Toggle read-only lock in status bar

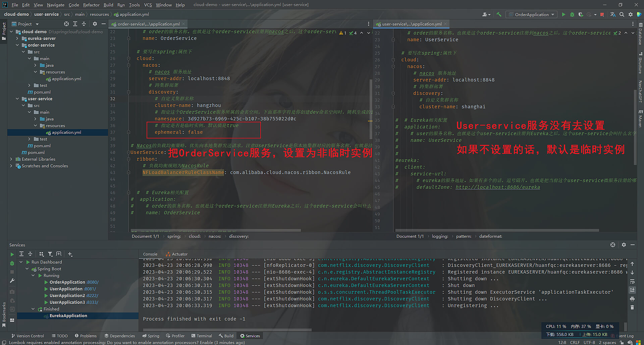pos(622,342)
